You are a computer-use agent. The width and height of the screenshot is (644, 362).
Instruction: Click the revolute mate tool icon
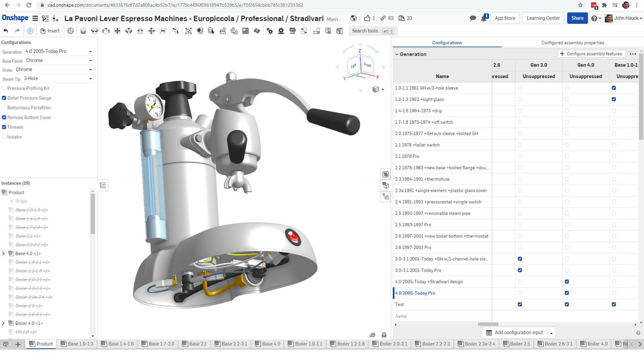95,31
